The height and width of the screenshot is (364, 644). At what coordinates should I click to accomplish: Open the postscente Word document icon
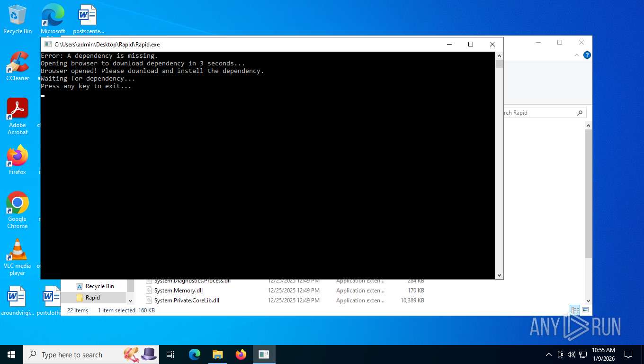click(x=88, y=19)
